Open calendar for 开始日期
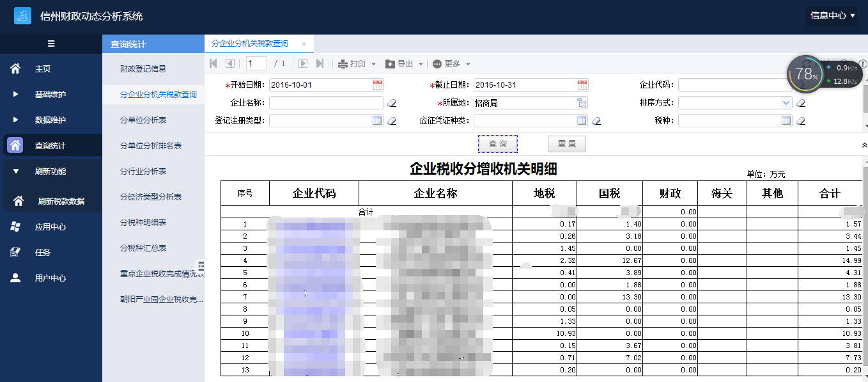Screen dimensions: 868x382 point(378,84)
